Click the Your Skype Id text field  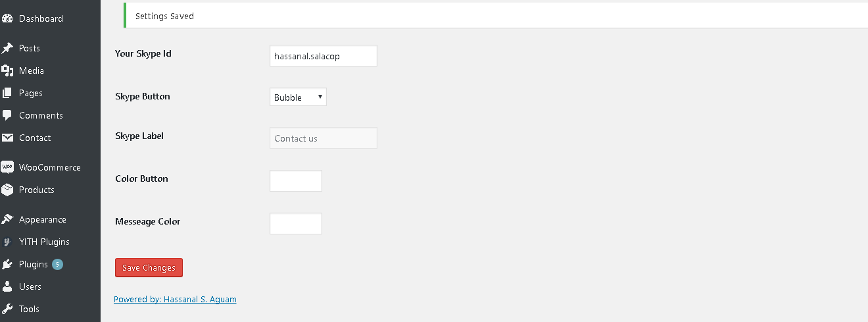[324, 56]
